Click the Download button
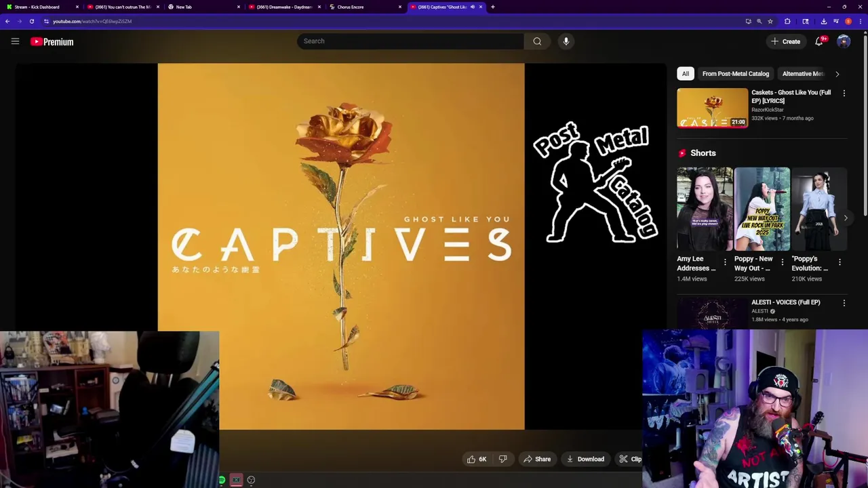Image resolution: width=868 pixels, height=488 pixels. 586,459
